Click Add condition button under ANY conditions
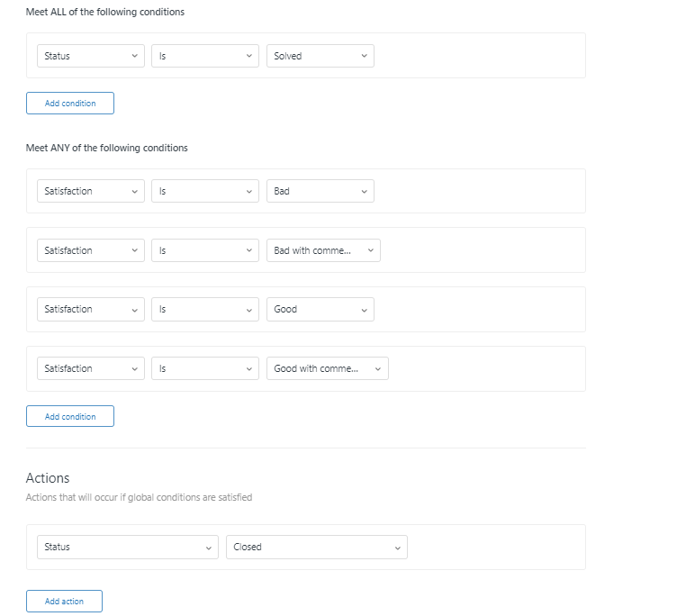 pyautogui.click(x=70, y=417)
